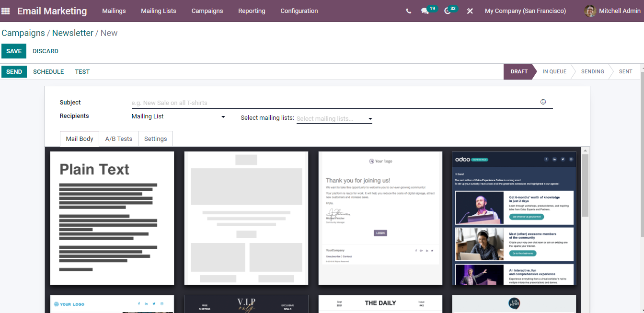Click the SAVE button
Viewport: 644px width, 313px height.
click(x=14, y=51)
